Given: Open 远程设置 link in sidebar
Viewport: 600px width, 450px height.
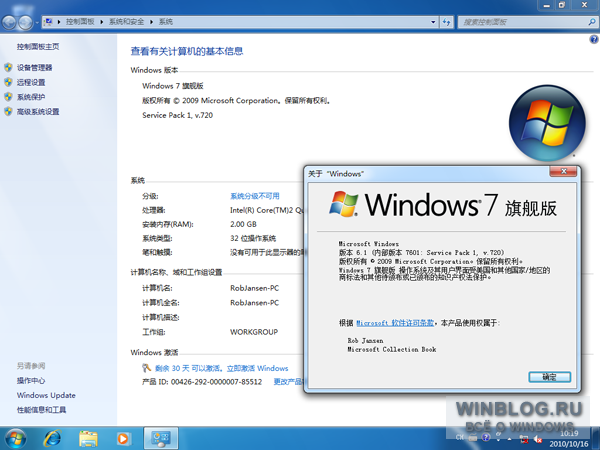Looking at the screenshot, I should [31, 82].
